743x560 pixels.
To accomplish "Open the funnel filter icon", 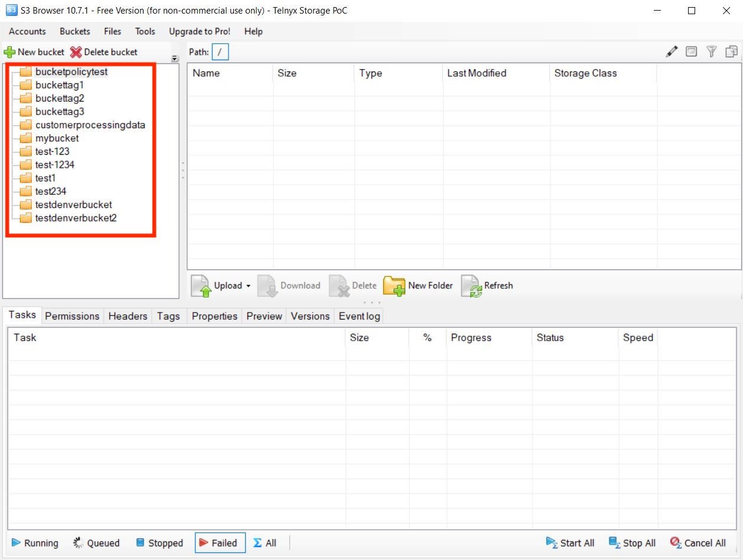I will (x=711, y=52).
